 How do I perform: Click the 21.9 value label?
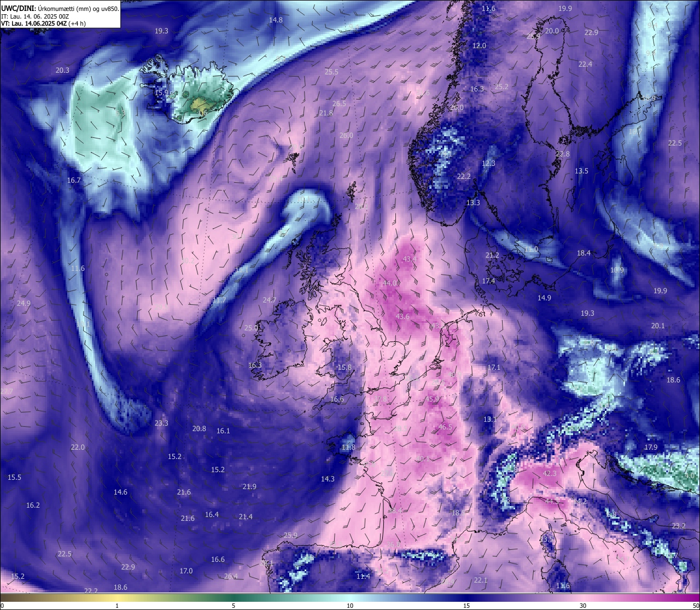point(249,486)
